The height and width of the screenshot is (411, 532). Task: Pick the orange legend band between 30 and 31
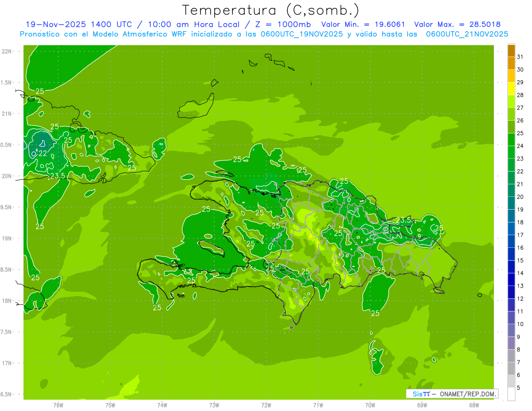(x=511, y=63)
